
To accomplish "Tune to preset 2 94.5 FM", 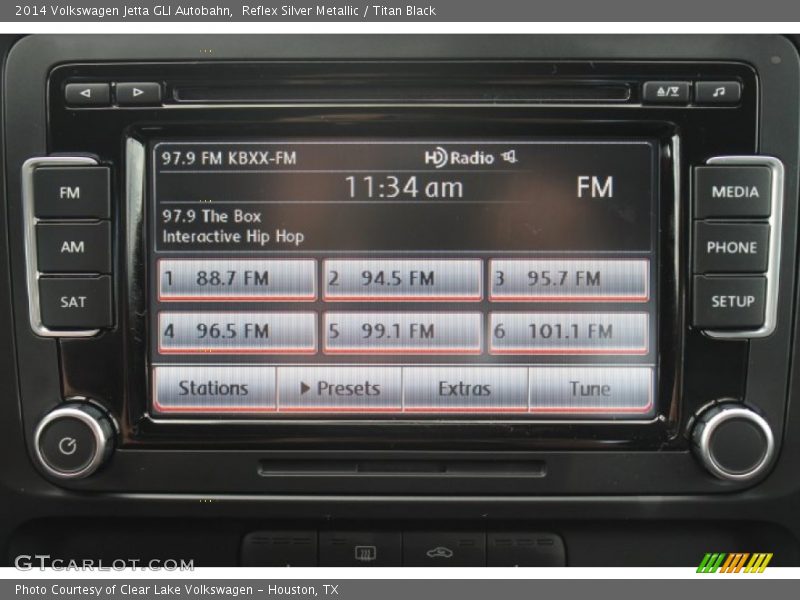I will (x=403, y=279).
